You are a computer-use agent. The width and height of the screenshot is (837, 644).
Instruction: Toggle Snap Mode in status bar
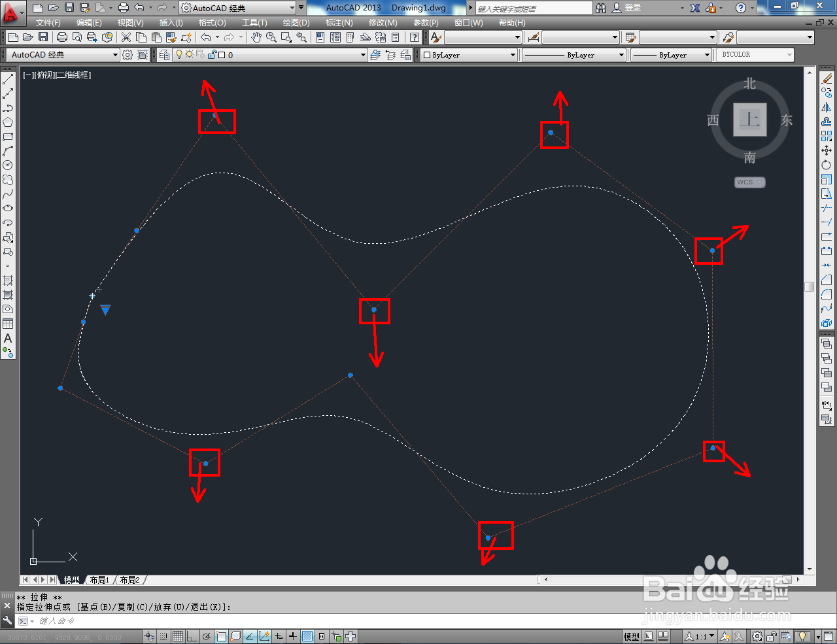(x=163, y=636)
